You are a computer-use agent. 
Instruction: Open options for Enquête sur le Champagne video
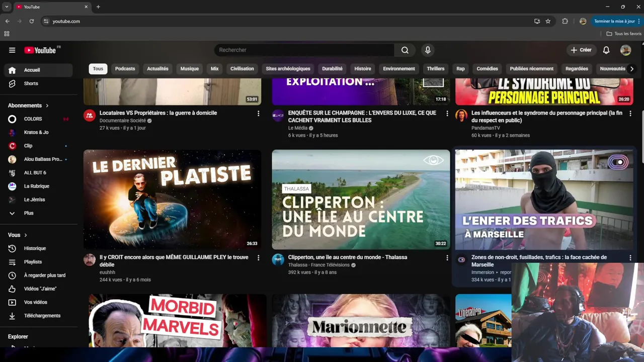click(447, 114)
